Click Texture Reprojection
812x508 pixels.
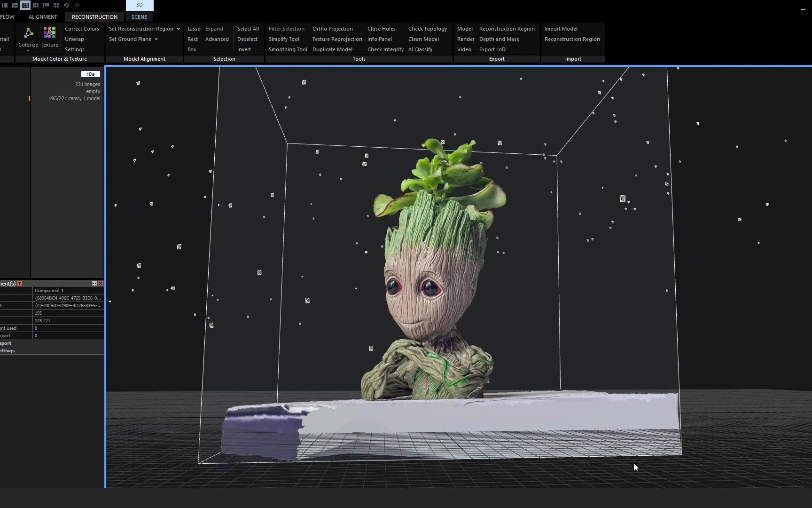[x=337, y=39]
